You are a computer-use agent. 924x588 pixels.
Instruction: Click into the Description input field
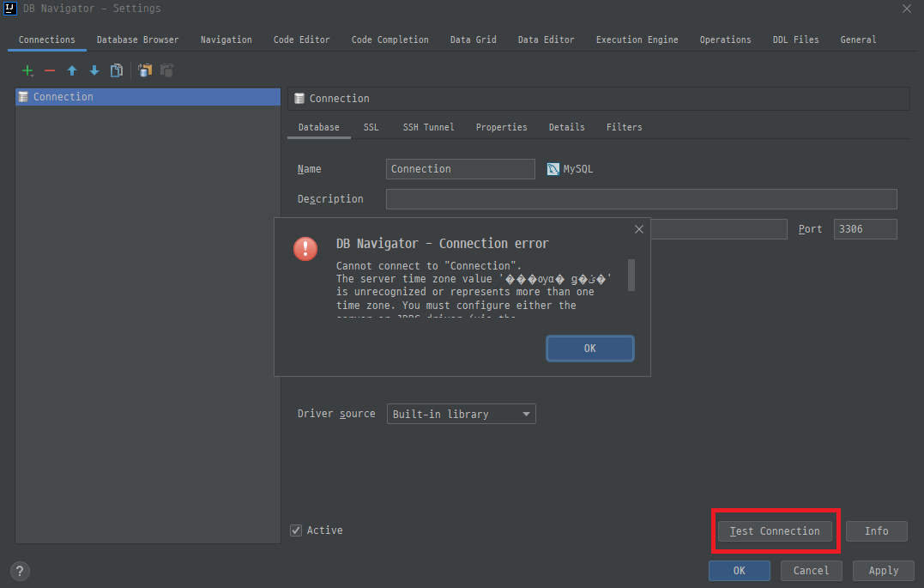641,199
